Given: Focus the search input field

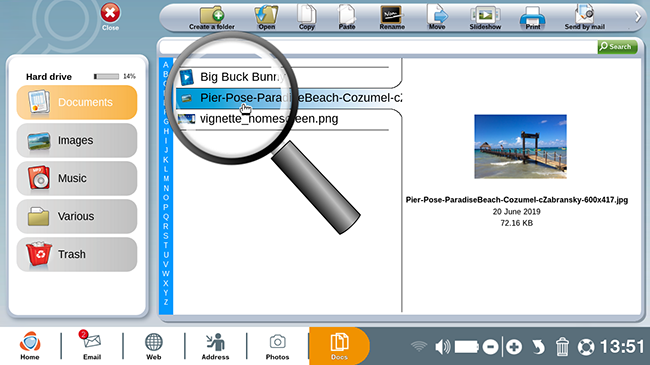Looking at the screenshot, I should (378, 47).
